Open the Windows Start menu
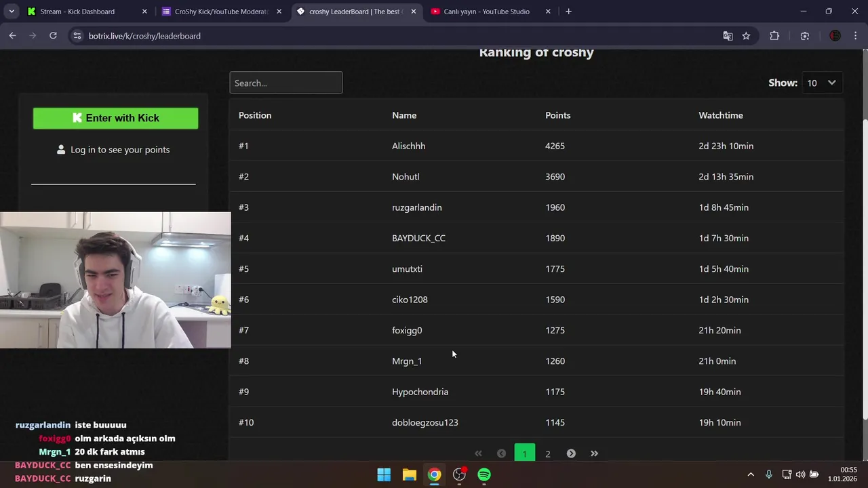 [x=384, y=474]
